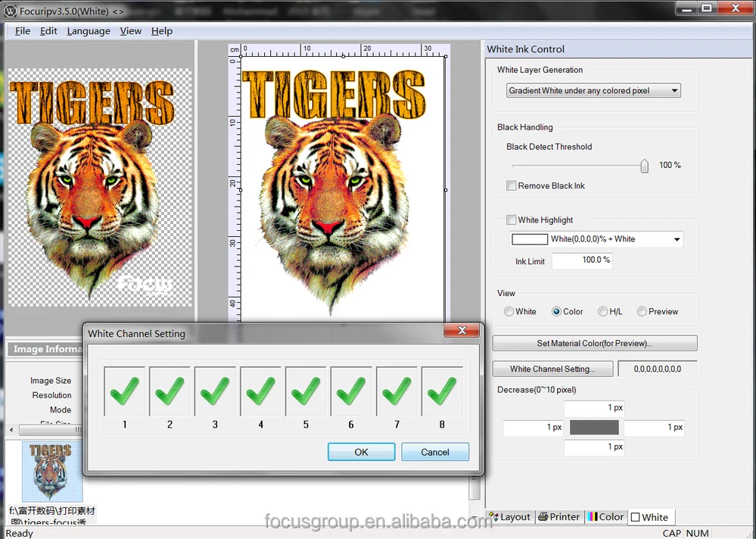This screenshot has width=756, height=539.
Task: Click the Black Detect Threshold slider handle
Action: pos(644,166)
